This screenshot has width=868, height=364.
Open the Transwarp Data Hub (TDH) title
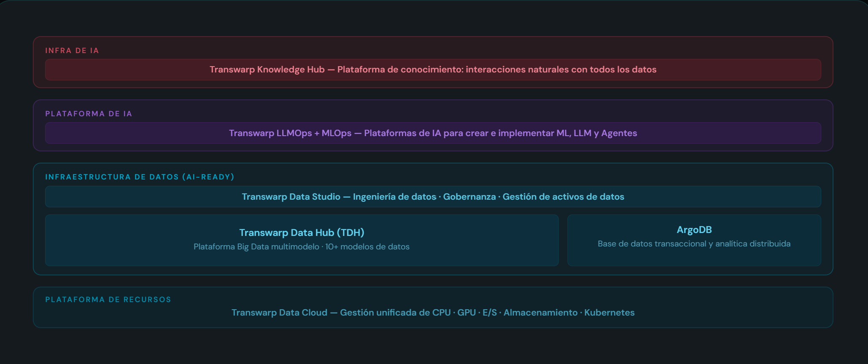tap(302, 233)
